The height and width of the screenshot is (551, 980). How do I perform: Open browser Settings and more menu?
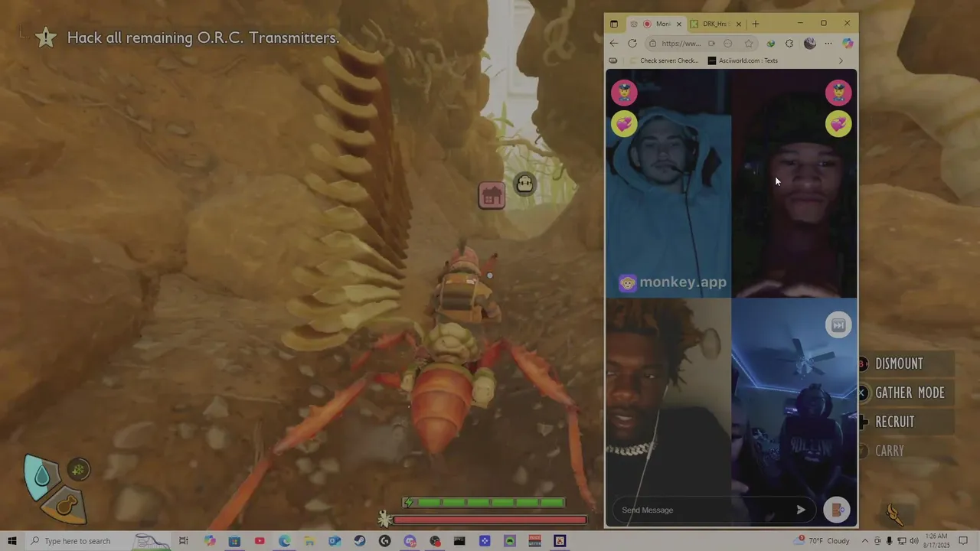[828, 44]
